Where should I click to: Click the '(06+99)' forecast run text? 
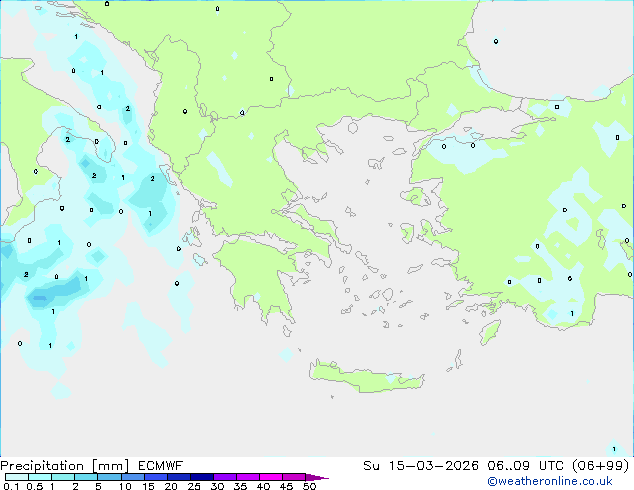click(x=600, y=466)
